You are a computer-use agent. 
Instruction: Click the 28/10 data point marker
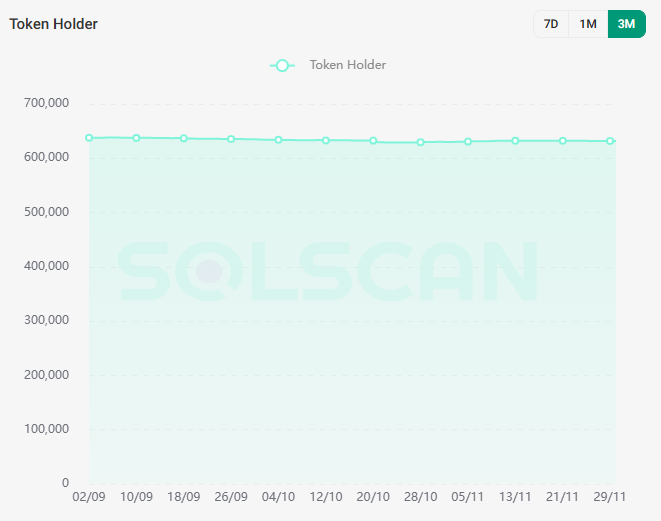pyautogui.click(x=421, y=142)
